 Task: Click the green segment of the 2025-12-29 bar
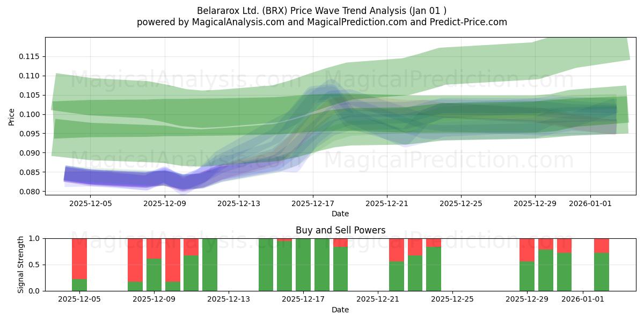[527, 276]
